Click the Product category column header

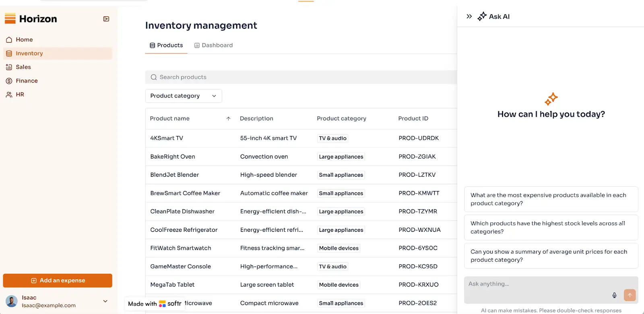coord(341,119)
